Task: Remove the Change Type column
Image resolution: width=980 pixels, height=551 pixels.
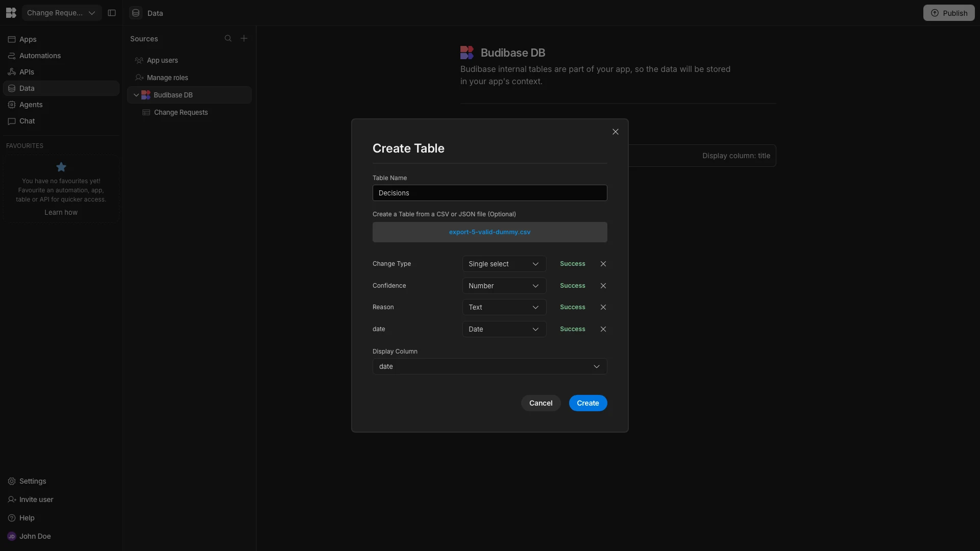Action: point(603,264)
